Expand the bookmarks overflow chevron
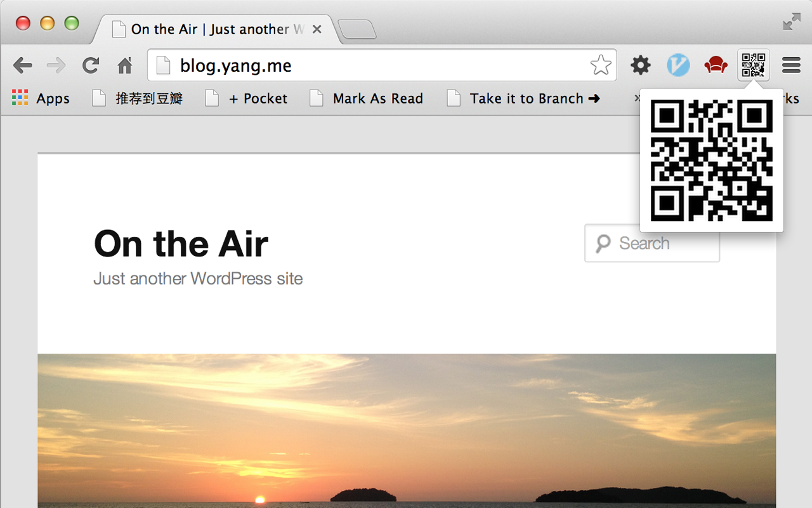 (638, 98)
